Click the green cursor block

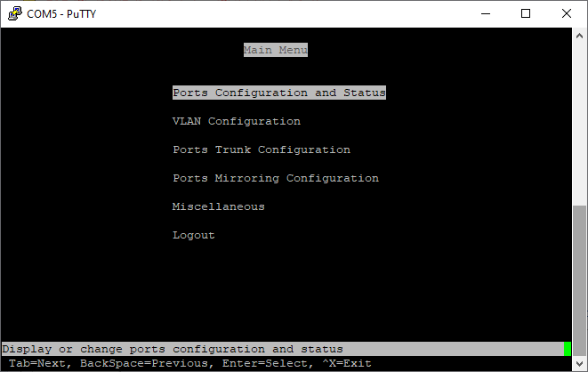pyautogui.click(x=567, y=349)
